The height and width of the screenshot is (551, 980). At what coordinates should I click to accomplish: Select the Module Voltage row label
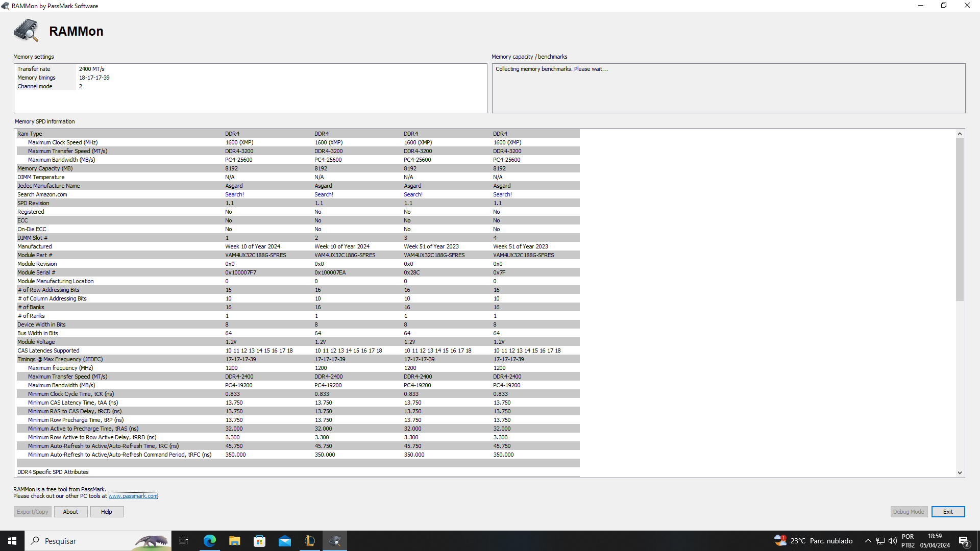click(36, 342)
